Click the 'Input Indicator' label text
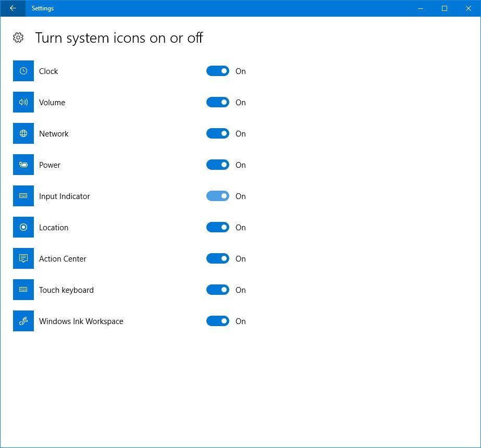Image resolution: width=481 pixels, height=448 pixels. (x=65, y=196)
